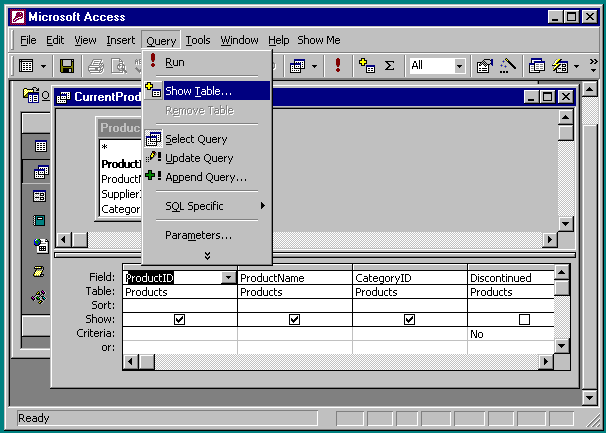Select the Forms object icon in database window
Viewport: 606px width, 433px height.
[x=39, y=196]
